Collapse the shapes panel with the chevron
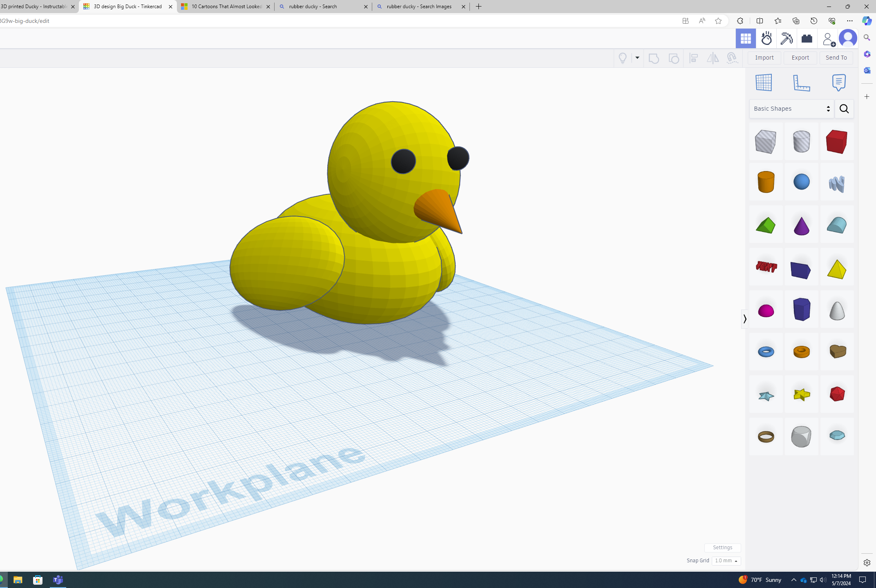The image size is (876, 588). coord(744,318)
